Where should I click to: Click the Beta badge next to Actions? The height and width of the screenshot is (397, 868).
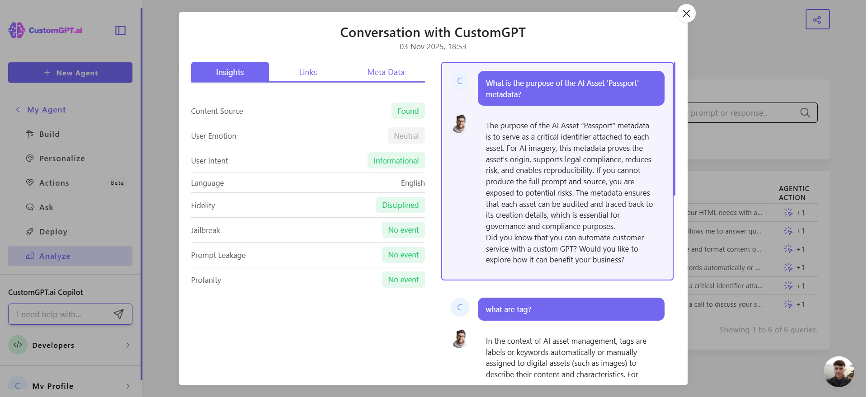tap(117, 183)
